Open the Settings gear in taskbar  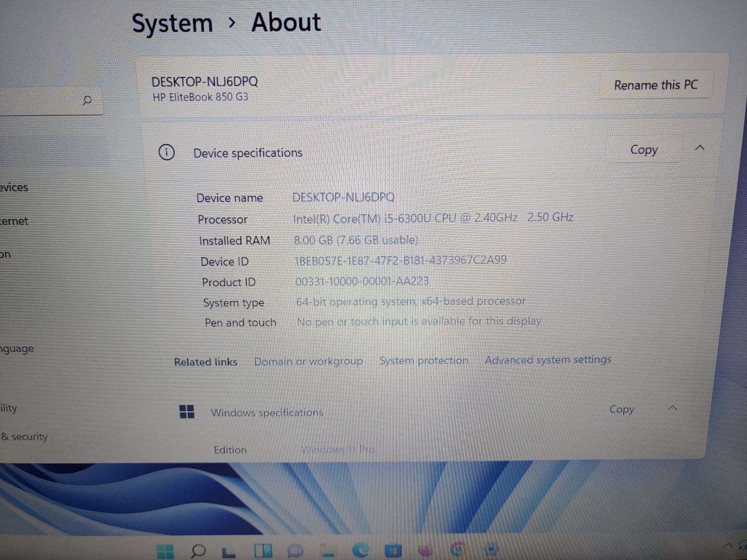490,549
